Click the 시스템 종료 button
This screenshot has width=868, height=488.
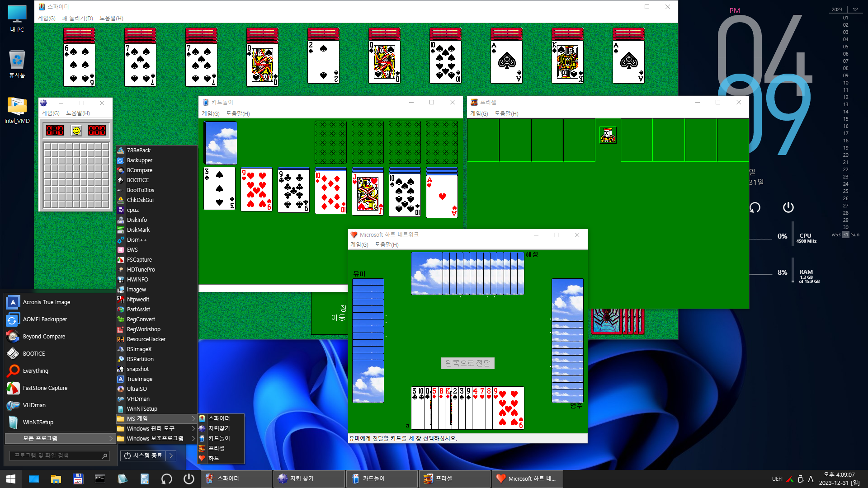pos(143,456)
